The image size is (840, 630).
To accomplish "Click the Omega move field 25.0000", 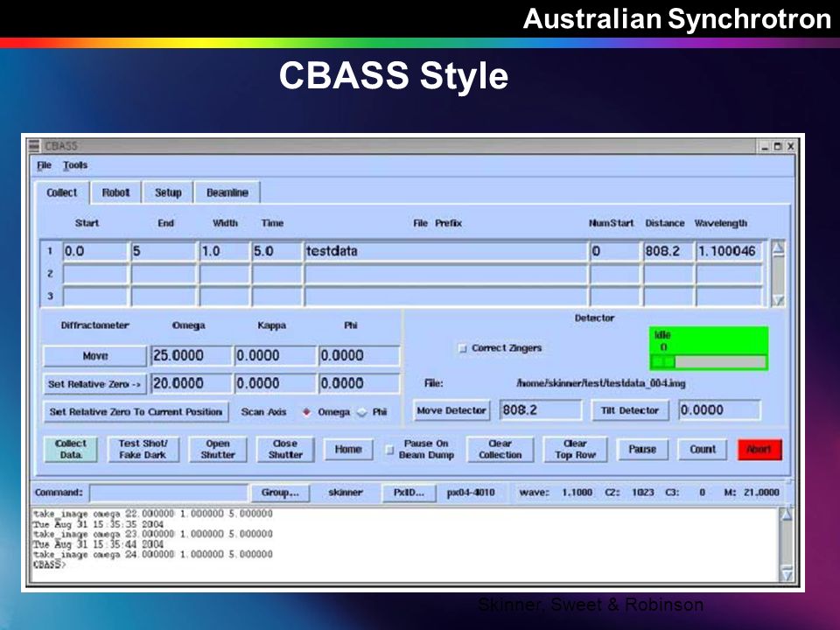I will 192,356.
